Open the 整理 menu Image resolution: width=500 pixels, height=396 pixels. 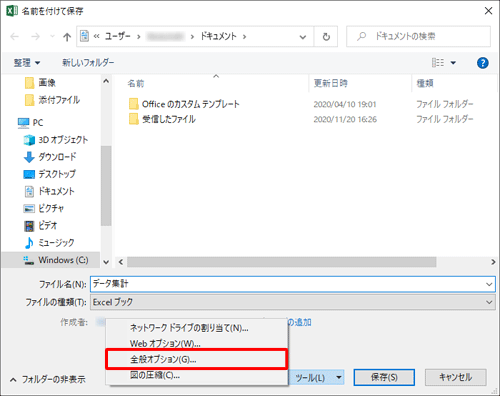[27, 62]
